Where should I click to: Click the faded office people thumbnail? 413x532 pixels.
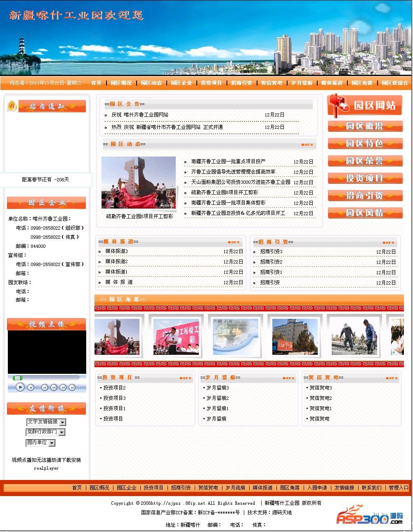tap(236, 337)
